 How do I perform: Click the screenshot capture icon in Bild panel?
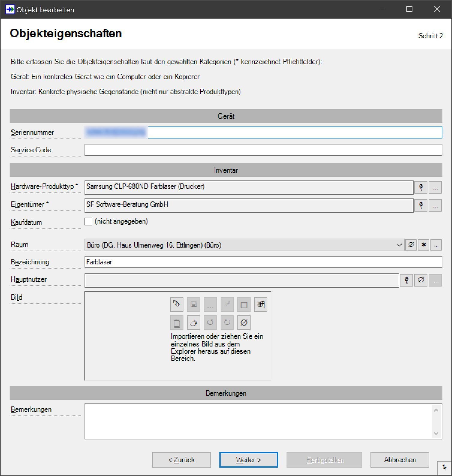[x=261, y=305]
